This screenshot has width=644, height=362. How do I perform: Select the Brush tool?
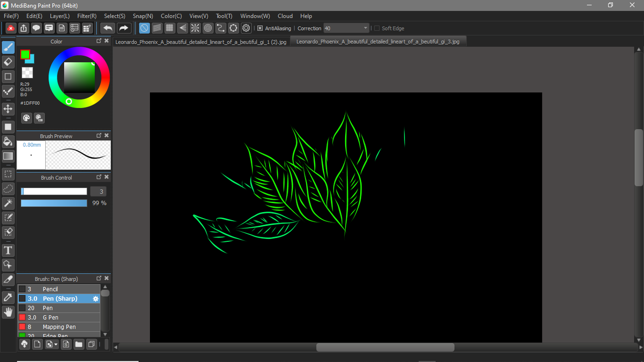point(8,48)
